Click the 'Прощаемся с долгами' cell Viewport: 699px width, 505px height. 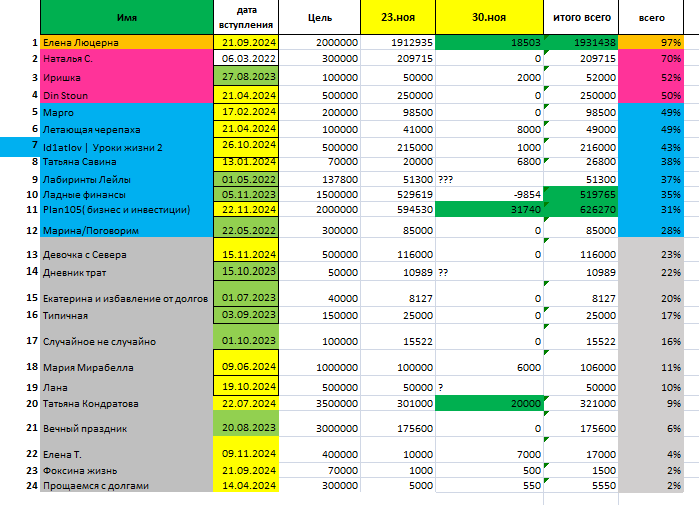click(x=127, y=485)
